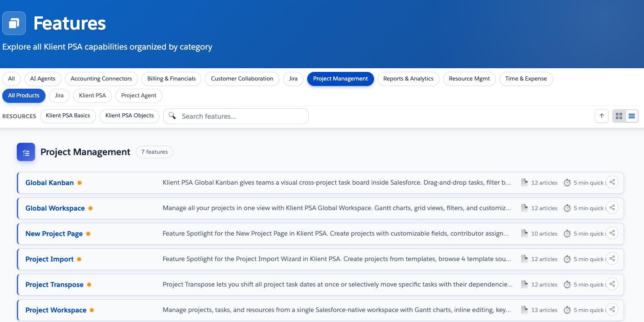The image size is (644, 322).
Task: Filter by Time & Expense category
Action: point(526,79)
